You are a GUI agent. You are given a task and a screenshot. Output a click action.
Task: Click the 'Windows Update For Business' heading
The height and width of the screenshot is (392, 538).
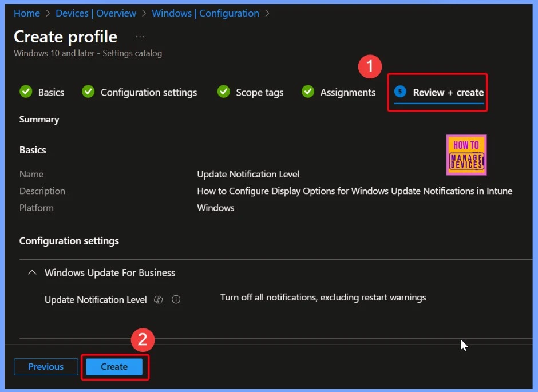point(110,272)
